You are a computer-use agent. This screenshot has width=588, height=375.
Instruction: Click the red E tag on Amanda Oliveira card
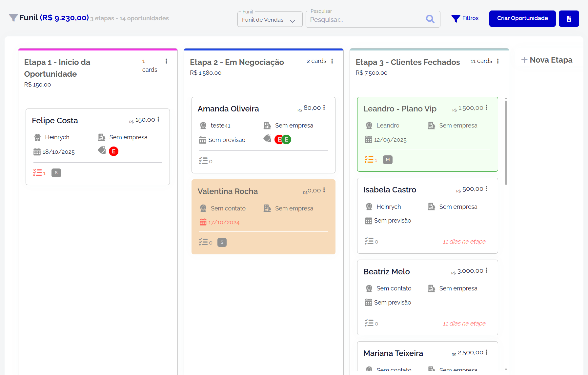278,139
